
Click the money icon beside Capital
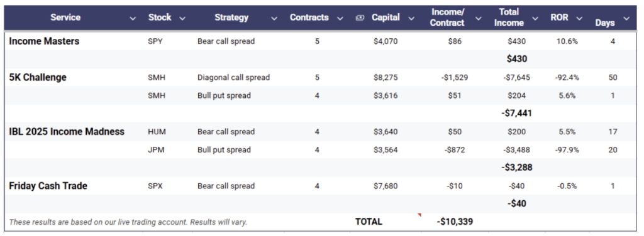coord(360,18)
